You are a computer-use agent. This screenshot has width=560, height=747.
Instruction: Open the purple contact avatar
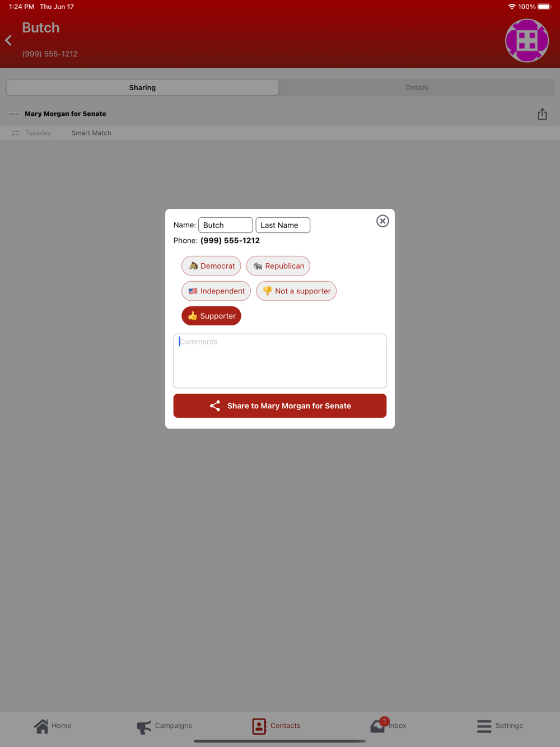pos(527,40)
